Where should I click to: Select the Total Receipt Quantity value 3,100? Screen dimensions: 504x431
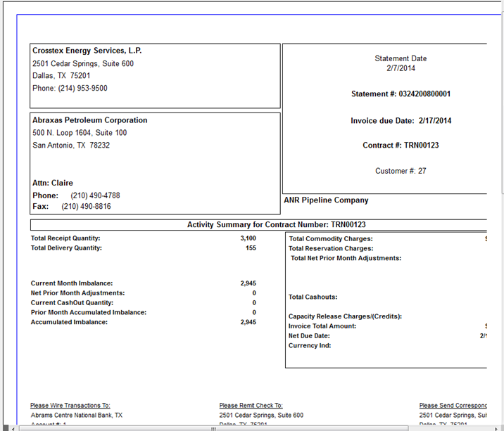click(248, 238)
